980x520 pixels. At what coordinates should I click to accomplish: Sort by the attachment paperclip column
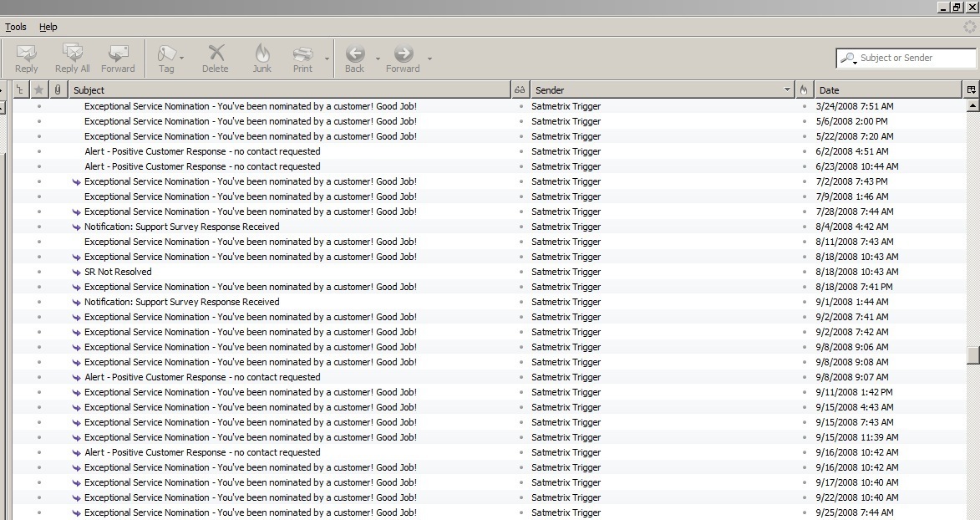(58, 89)
